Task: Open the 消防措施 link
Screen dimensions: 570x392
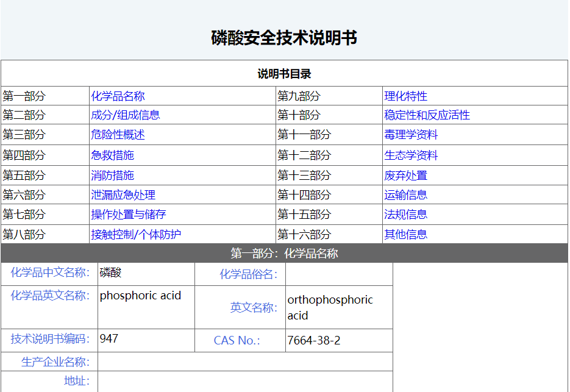Action: pyautogui.click(x=112, y=176)
